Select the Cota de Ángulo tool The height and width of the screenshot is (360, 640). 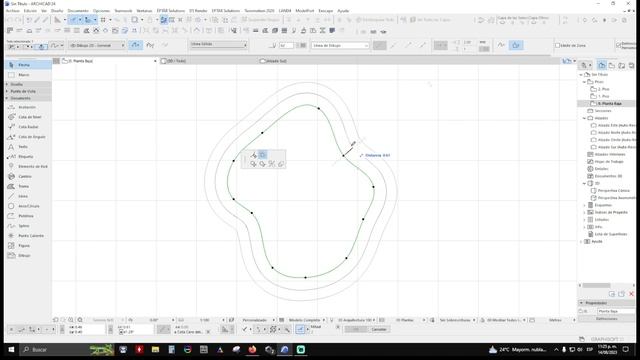pyautogui.click(x=28, y=137)
